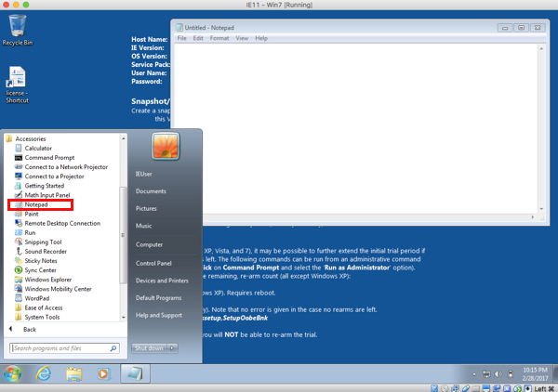Screen dimensions: 558x392
Task: Select license - Shortcut desktop icon
Action: point(17,85)
